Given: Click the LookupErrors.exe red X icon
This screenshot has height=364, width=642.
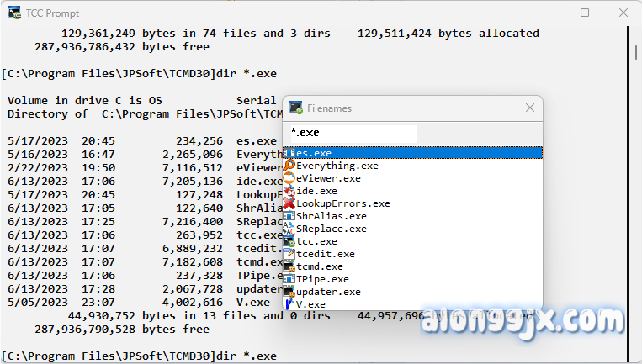Looking at the screenshot, I should click(x=289, y=203).
